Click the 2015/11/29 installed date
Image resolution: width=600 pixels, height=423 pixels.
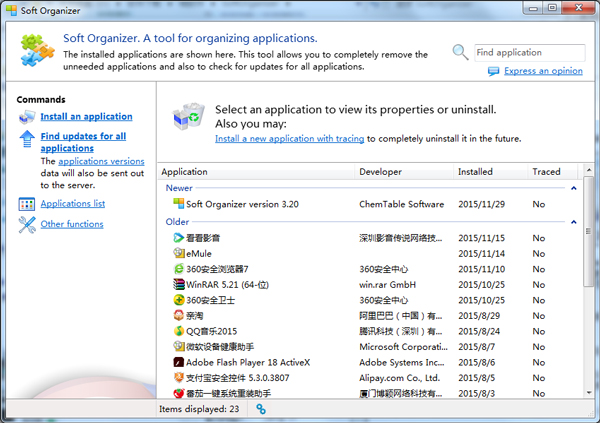(x=482, y=204)
